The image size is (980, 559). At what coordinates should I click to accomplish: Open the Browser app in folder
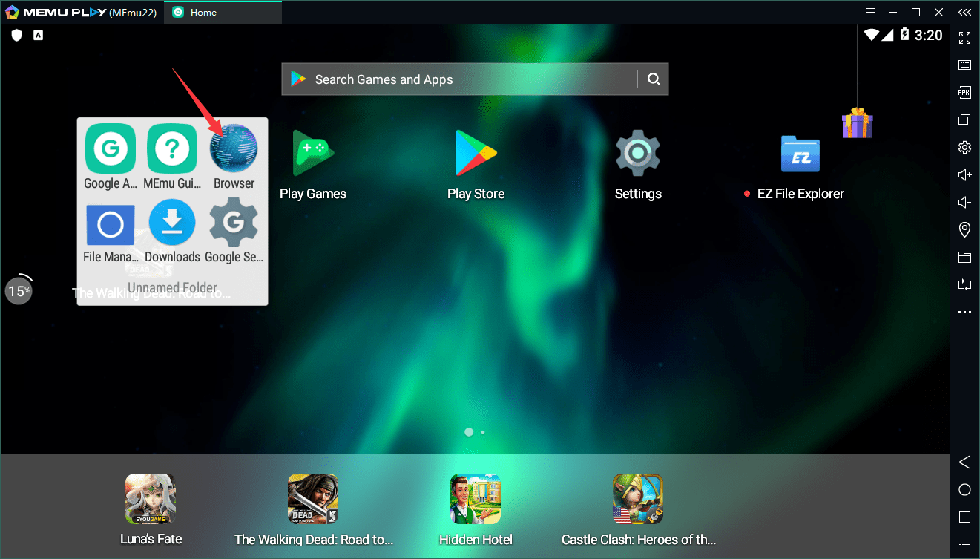pos(234,148)
